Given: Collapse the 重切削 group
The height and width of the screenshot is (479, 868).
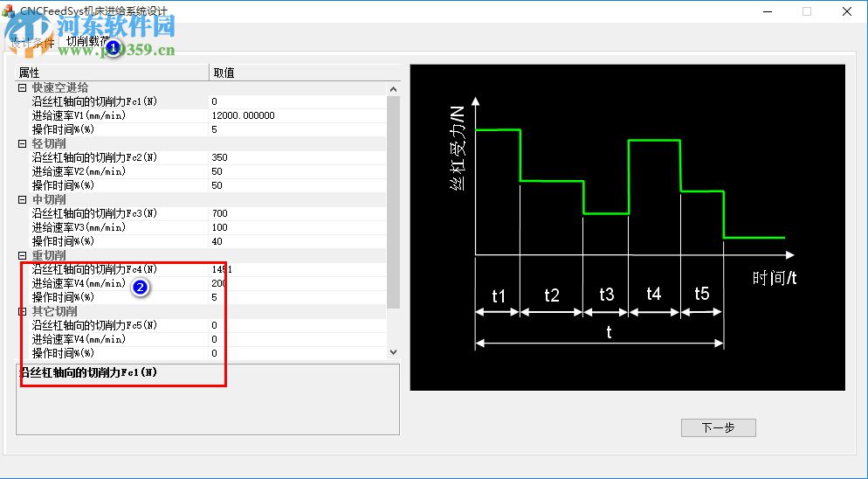Looking at the screenshot, I should [x=22, y=255].
